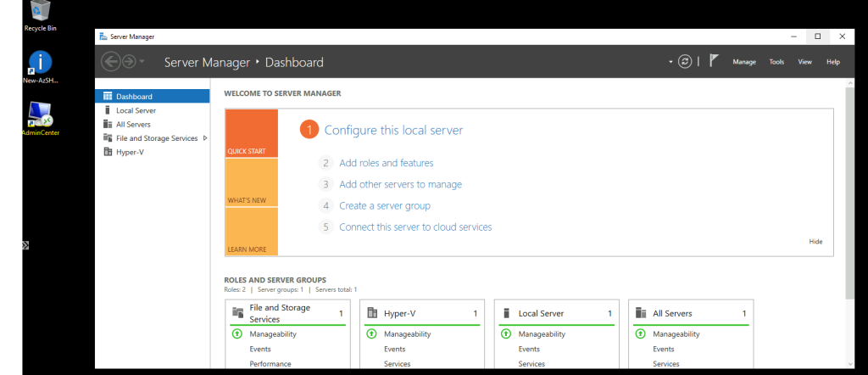Click Connect this server to cloud services
This screenshot has height=375, width=868.
tap(415, 227)
